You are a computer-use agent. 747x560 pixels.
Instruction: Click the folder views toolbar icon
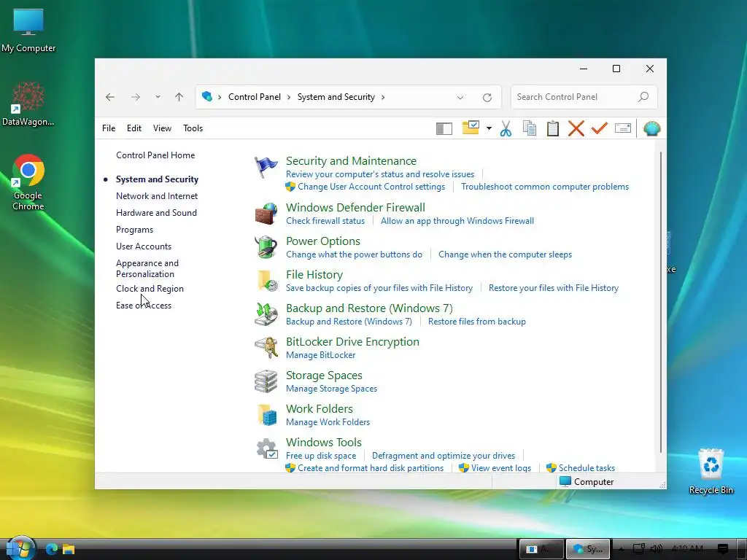click(x=471, y=128)
